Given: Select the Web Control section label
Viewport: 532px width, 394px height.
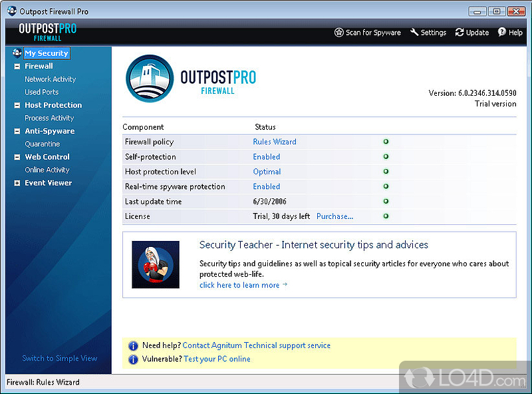Looking at the screenshot, I should tap(47, 157).
